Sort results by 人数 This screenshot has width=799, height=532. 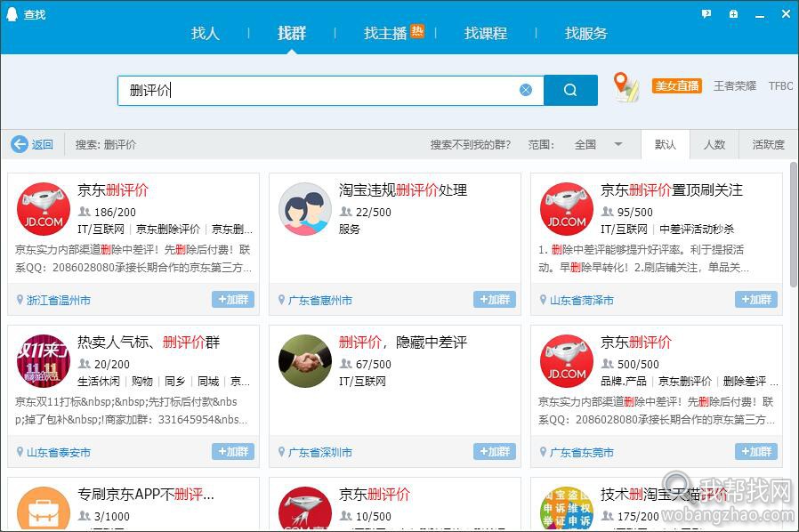pos(714,144)
